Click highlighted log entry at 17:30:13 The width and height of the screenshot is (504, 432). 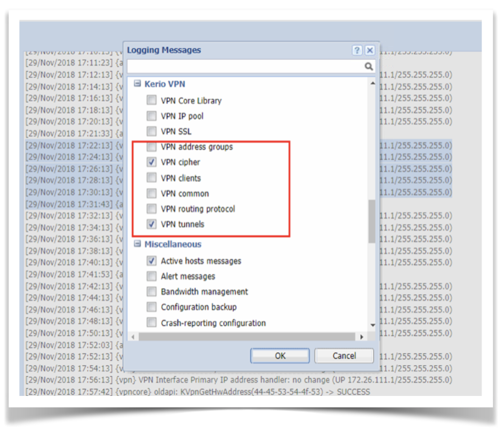(x=74, y=192)
